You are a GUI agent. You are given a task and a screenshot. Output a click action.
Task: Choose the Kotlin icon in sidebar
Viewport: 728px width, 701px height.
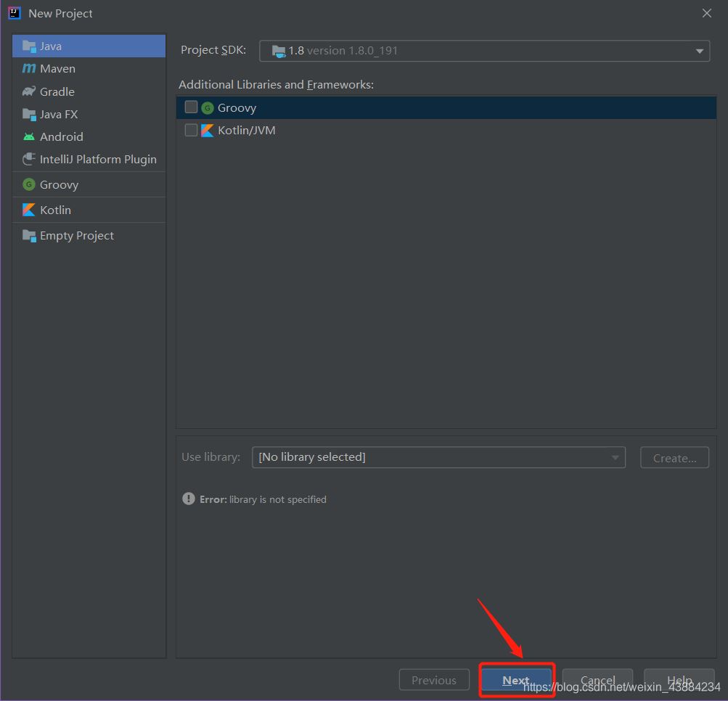point(28,210)
